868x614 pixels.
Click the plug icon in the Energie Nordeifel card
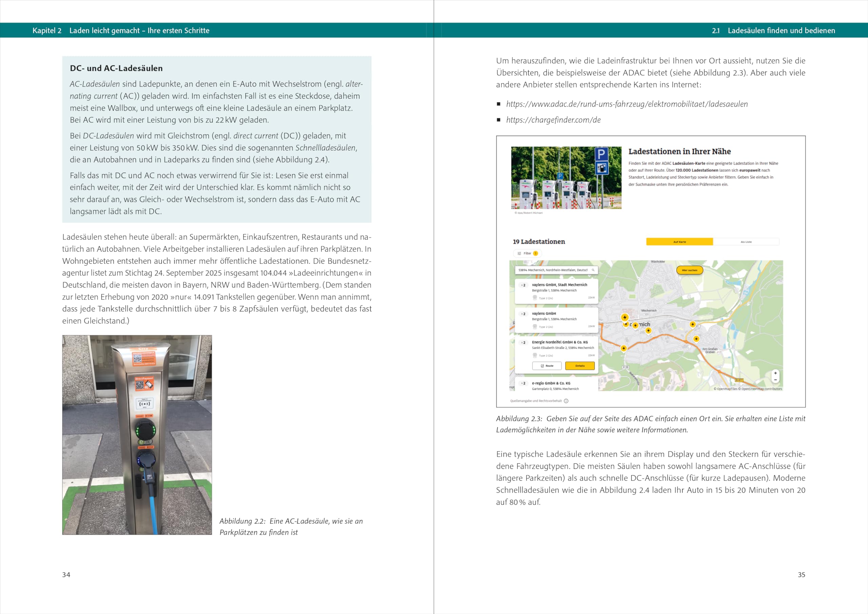[x=535, y=355]
